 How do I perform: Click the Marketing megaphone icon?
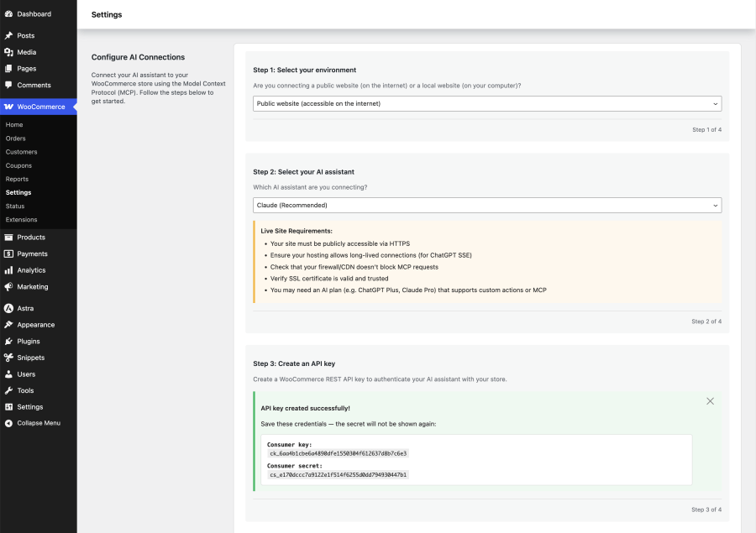pyautogui.click(x=8, y=287)
